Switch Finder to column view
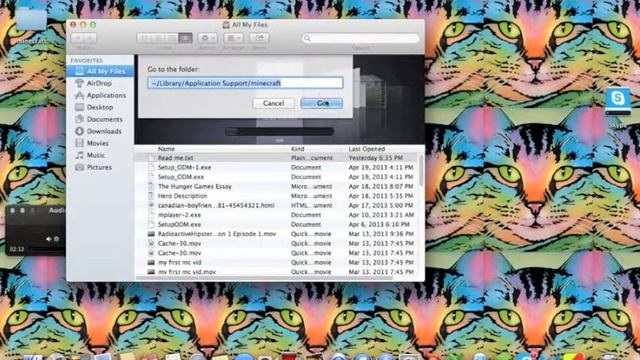Viewport: 640px width, 360px height. pos(171,38)
